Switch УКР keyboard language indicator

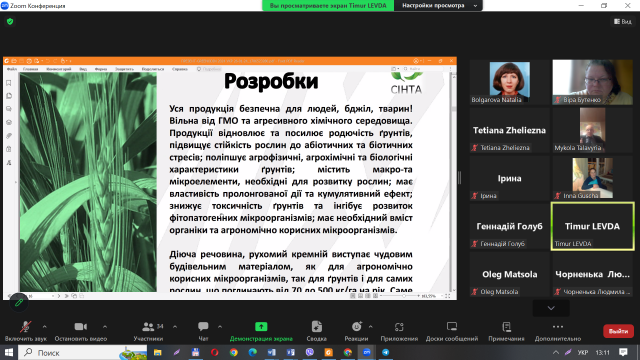pos(583,352)
